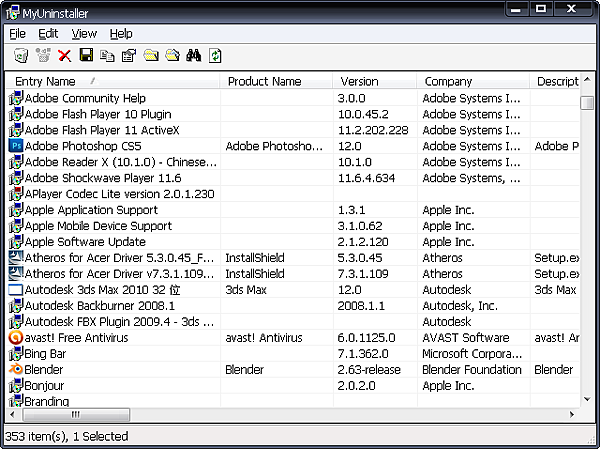600x449 pixels.
Task: Click the vertical scrollbar up arrow
Action: point(587,80)
